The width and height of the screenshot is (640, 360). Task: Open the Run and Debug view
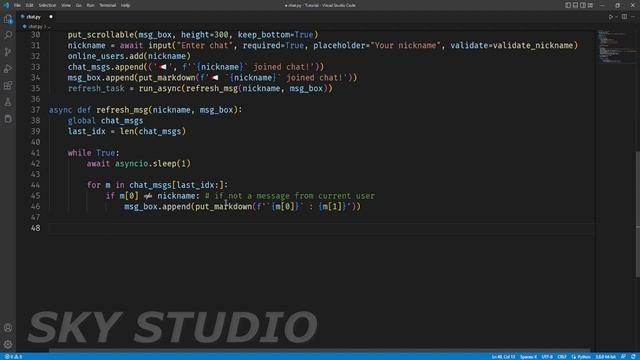[x=8, y=69]
